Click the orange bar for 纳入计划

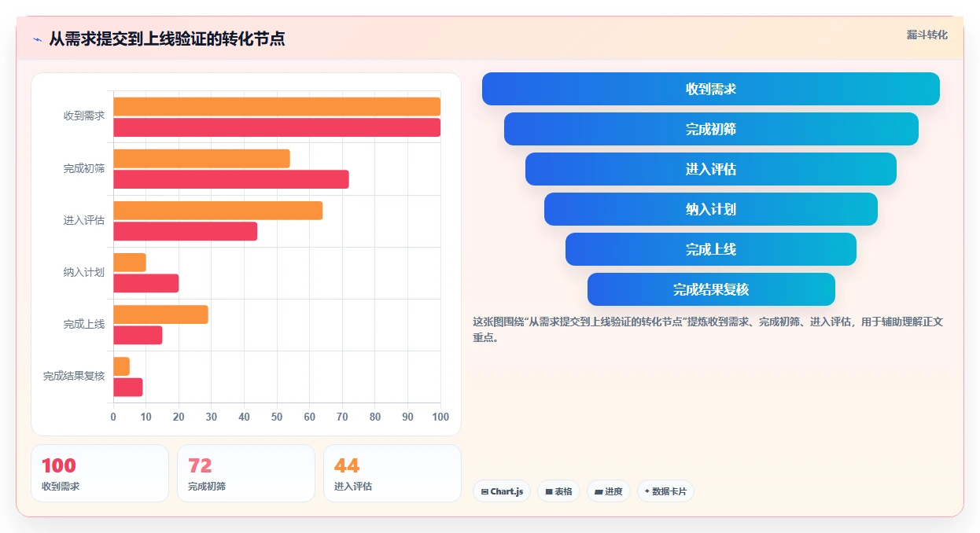130,263
